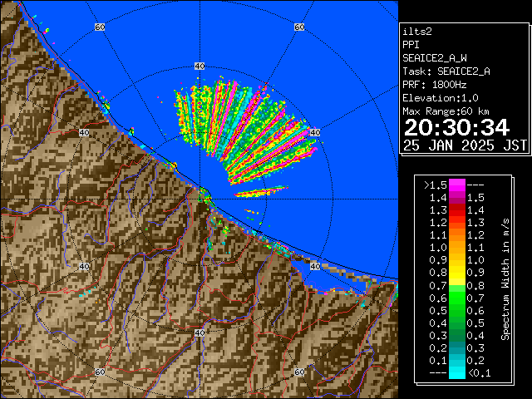Click the 'Max Range:60 km' line
The image size is (532, 399).
pos(446,111)
